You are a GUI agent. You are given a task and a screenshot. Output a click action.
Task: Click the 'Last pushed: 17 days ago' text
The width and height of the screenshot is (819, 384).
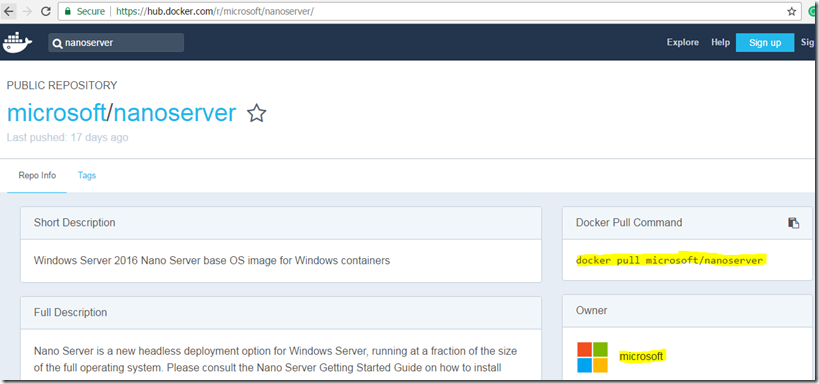point(67,137)
